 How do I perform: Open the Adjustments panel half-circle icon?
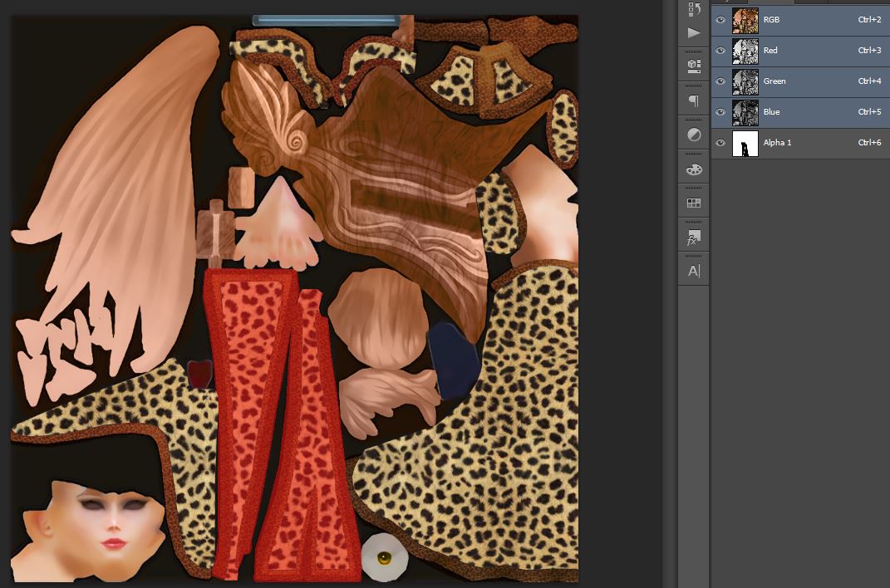click(x=694, y=135)
